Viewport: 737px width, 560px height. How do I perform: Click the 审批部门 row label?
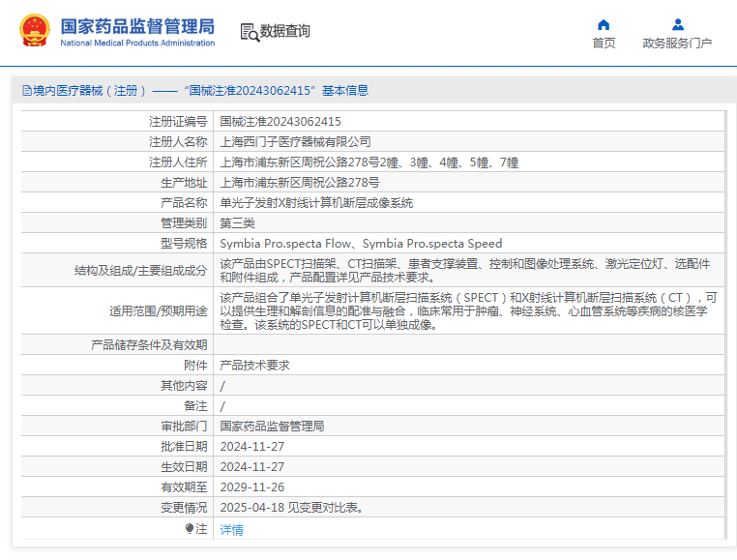click(184, 426)
